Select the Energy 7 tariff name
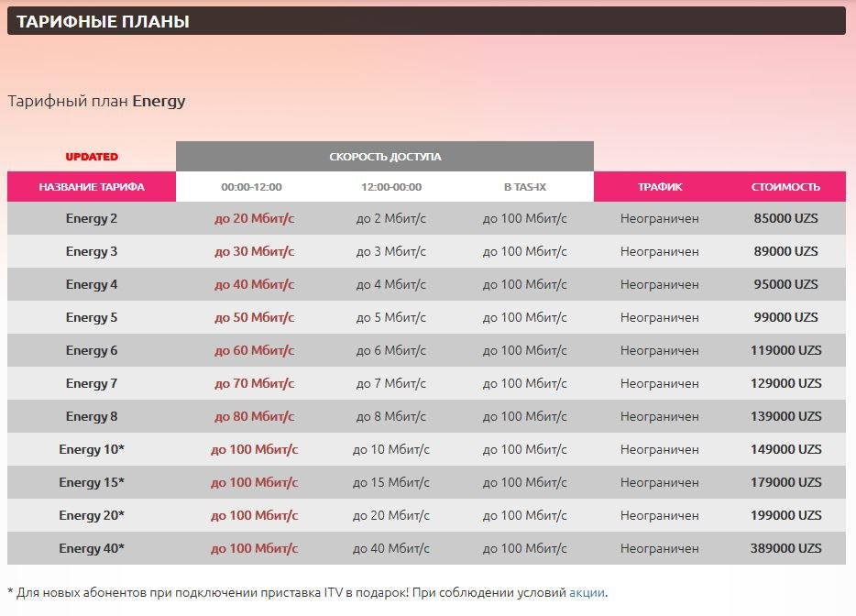The image size is (856, 616). tap(92, 383)
